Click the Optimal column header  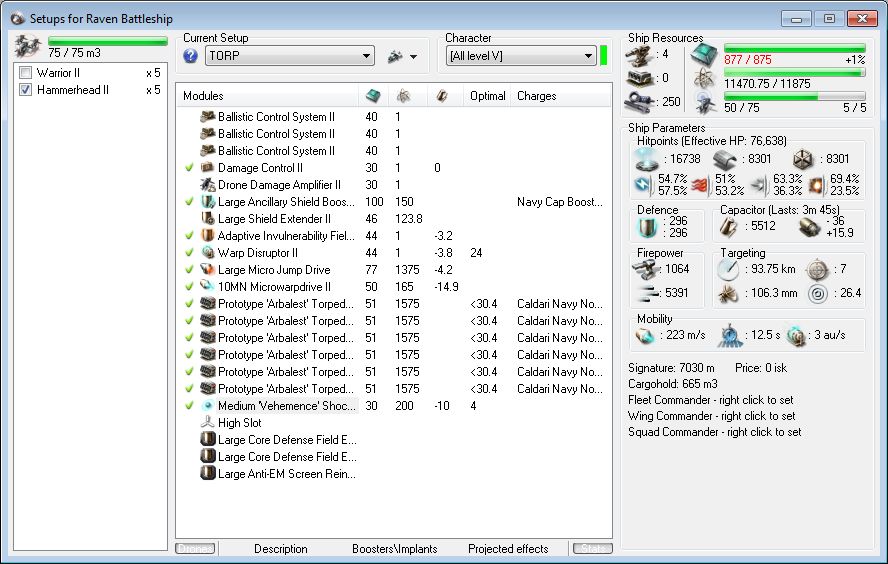488,96
